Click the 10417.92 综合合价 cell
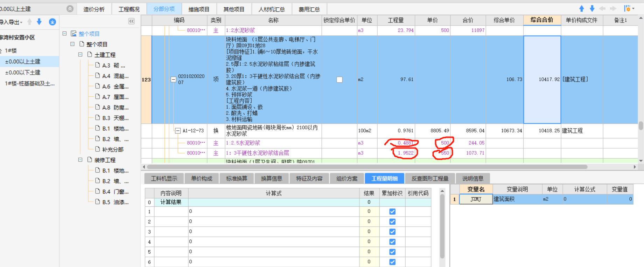This screenshot has height=267, width=644. pos(542,80)
